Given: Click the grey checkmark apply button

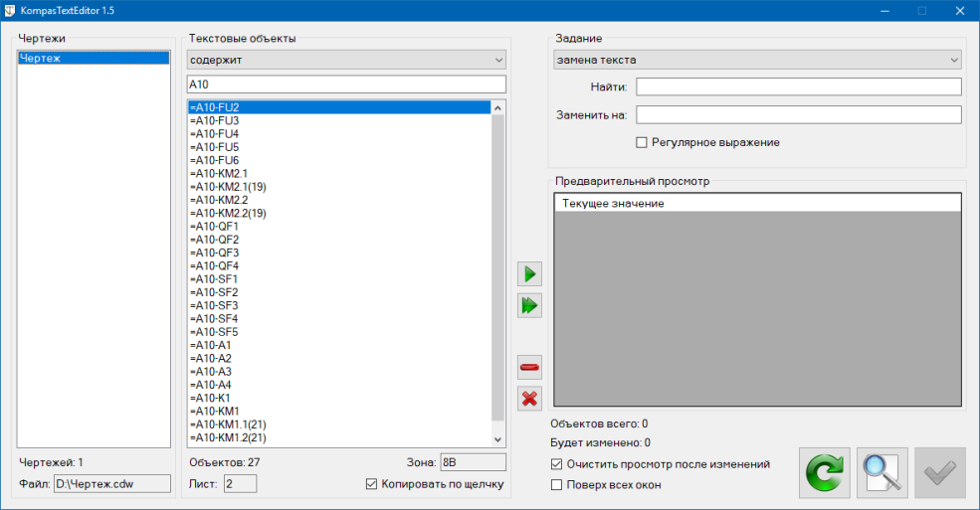Looking at the screenshot, I should [x=939, y=473].
